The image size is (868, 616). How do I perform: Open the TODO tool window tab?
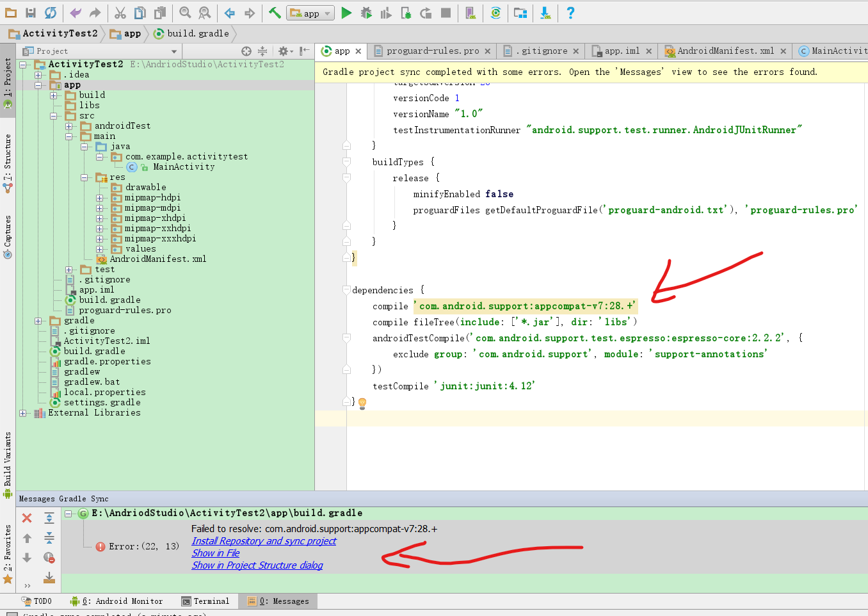click(x=36, y=601)
